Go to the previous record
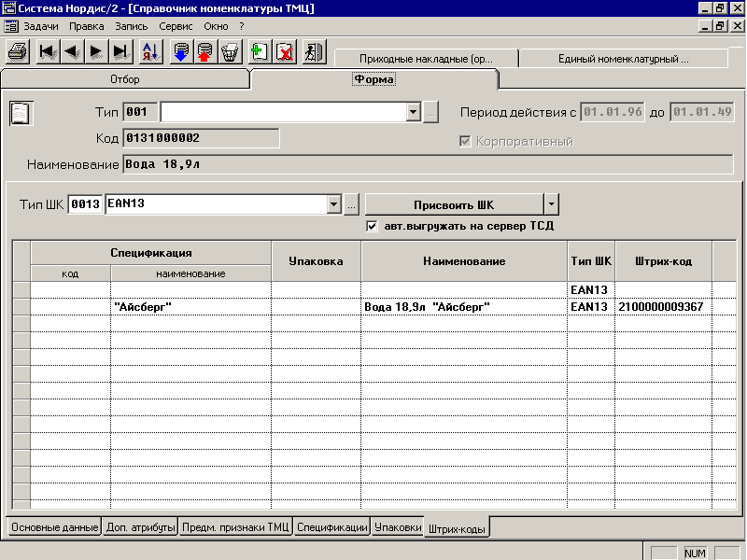The height and width of the screenshot is (560, 747). click(x=73, y=51)
